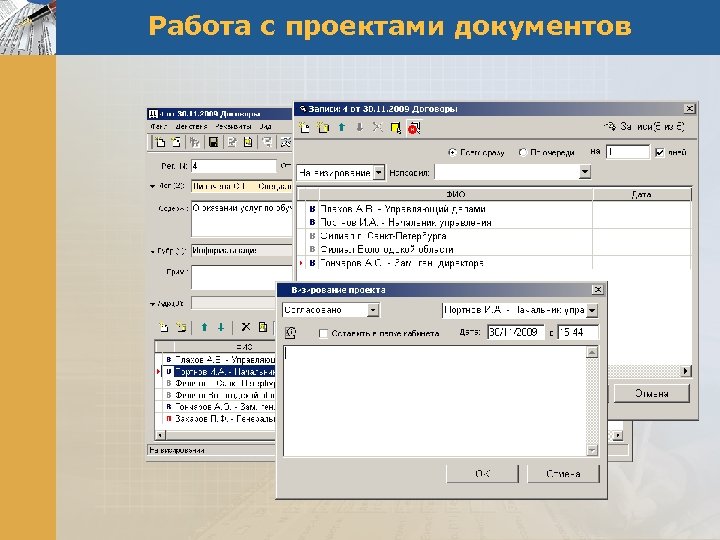720x540 pixels.
Task: Open the На визирование dropdown
Action: pyautogui.click(x=378, y=173)
